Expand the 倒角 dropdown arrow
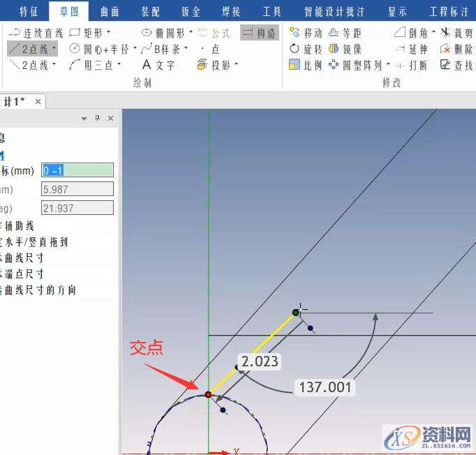Image resolution: width=476 pixels, height=455 pixels. point(433,31)
